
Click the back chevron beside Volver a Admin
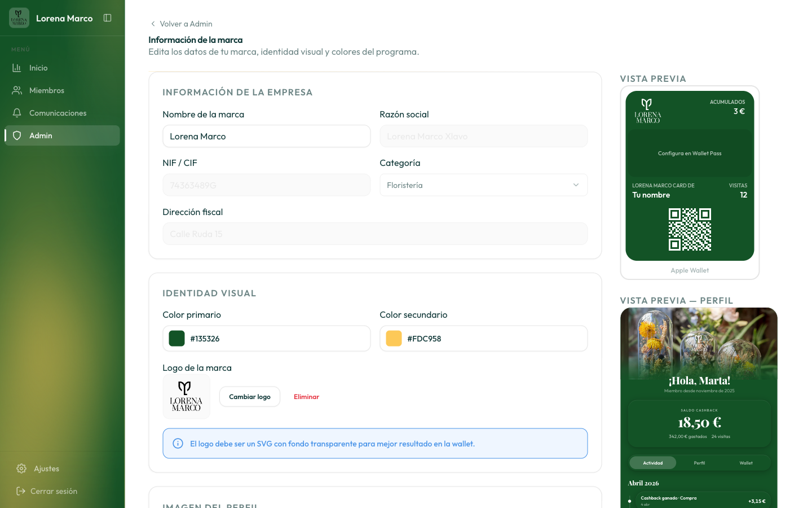click(153, 24)
